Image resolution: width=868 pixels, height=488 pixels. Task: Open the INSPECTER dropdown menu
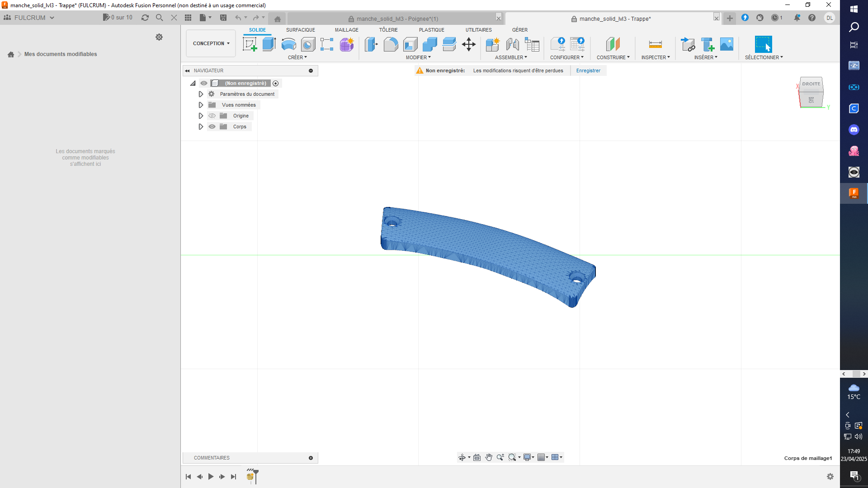pos(656,57)
